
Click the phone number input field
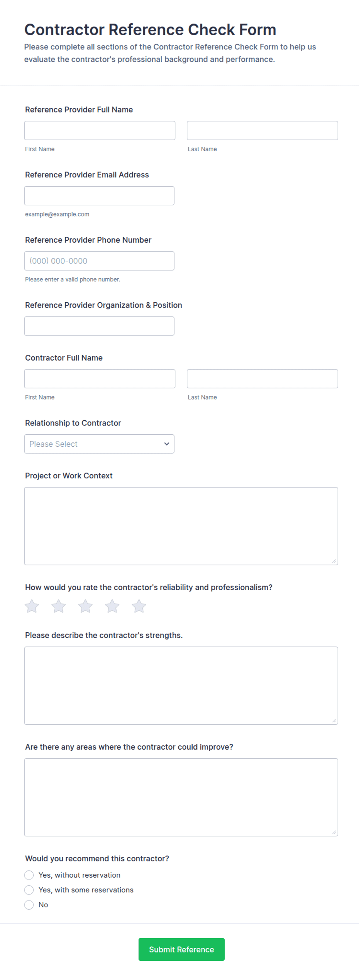99,261
